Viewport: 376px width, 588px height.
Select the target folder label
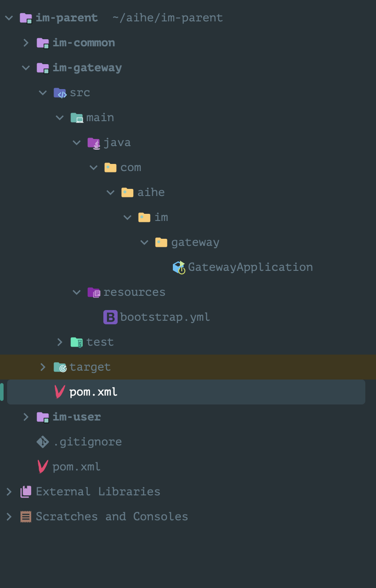coord(90,367)
